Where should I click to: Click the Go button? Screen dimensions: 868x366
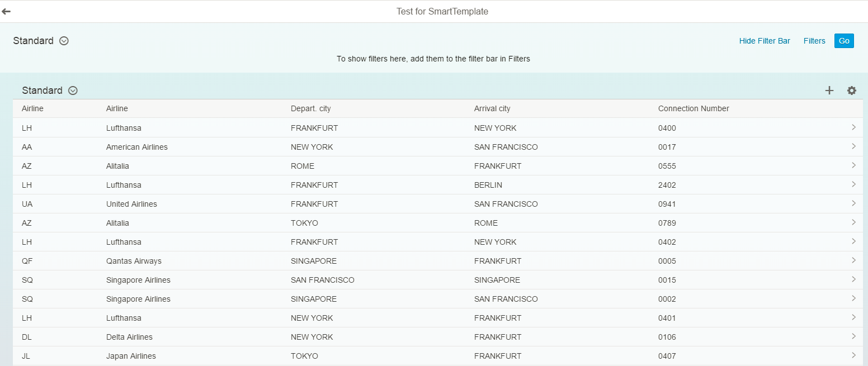(x=844, y=41)
